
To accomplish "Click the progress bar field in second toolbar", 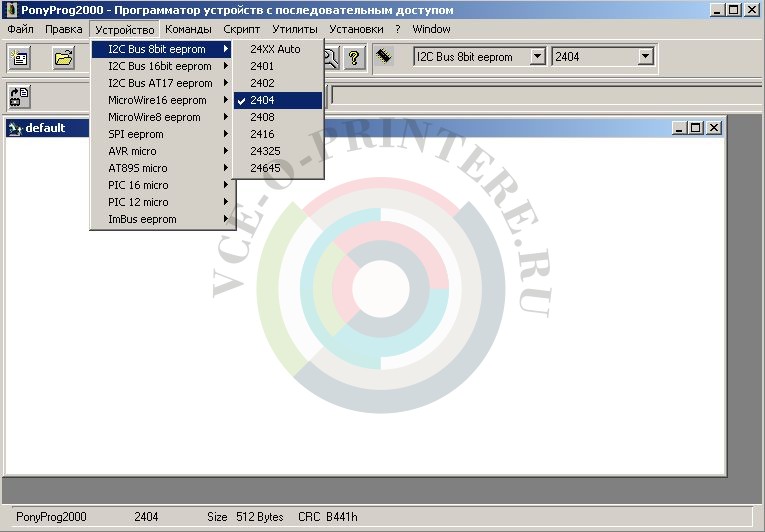I will coord(546,96).
